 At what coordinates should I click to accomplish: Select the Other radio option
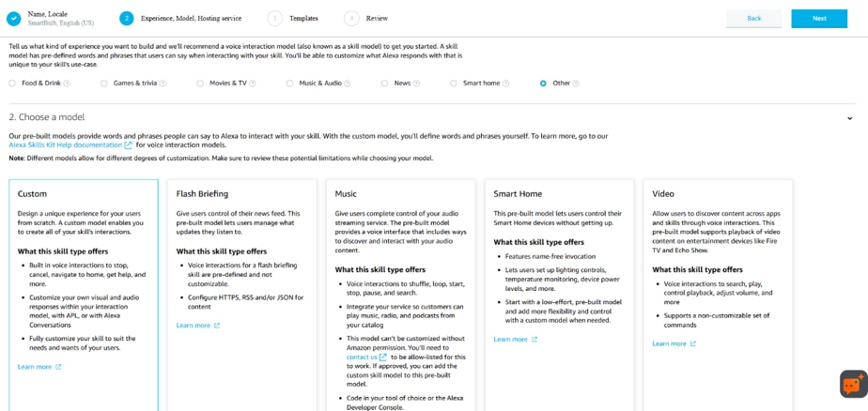click(x=543, y=84)
